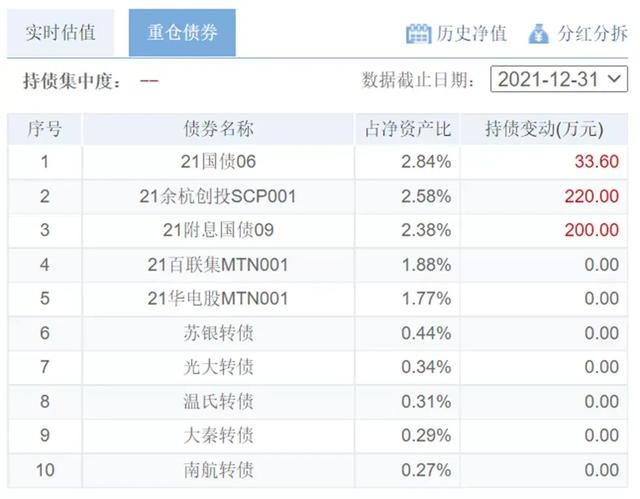The image size is (640, 499).
Task: Open the 分红分拆 link
Action: [592, 33]
